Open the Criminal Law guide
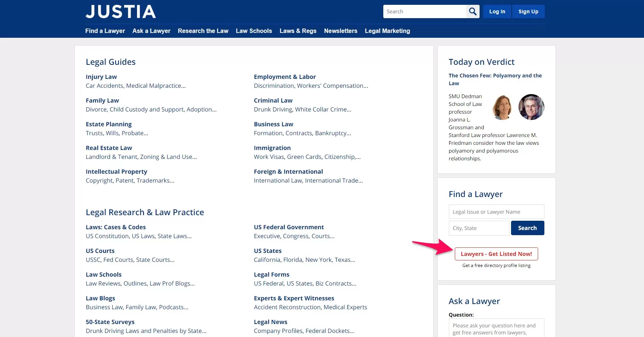644x337 pixels. [273, 100]
